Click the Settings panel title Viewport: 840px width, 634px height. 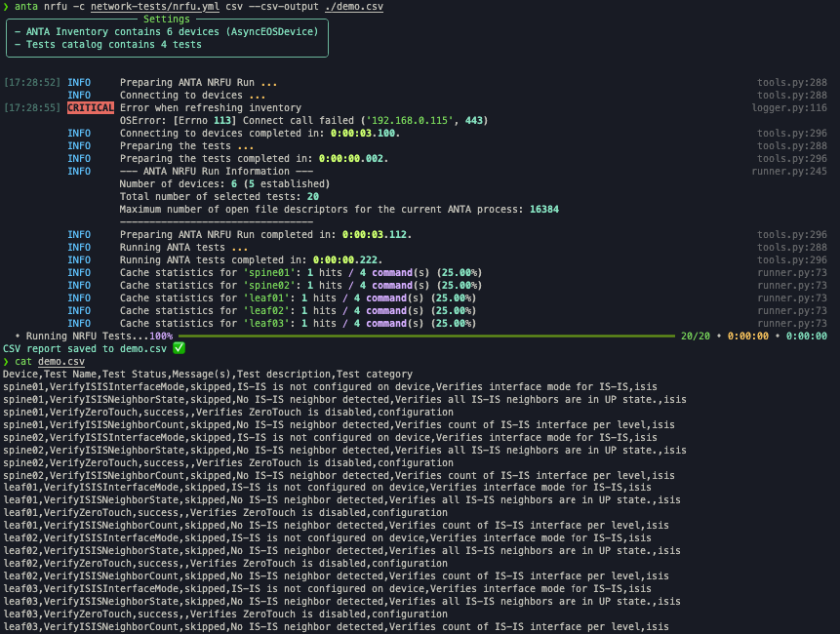pos(167,19)
